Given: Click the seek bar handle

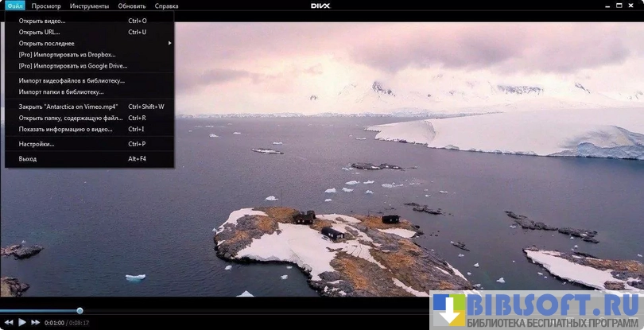Looking at the screenshot, I should [80, 310].
